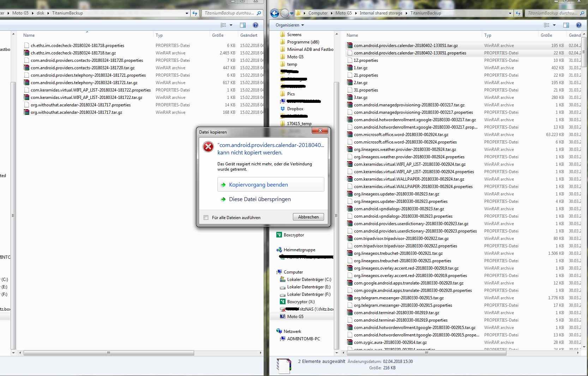The width and height of the screenshot is (588, 376).
Task: Click 'Internal shared storage' breadcrumb
Action: click(x=381, y=13)
